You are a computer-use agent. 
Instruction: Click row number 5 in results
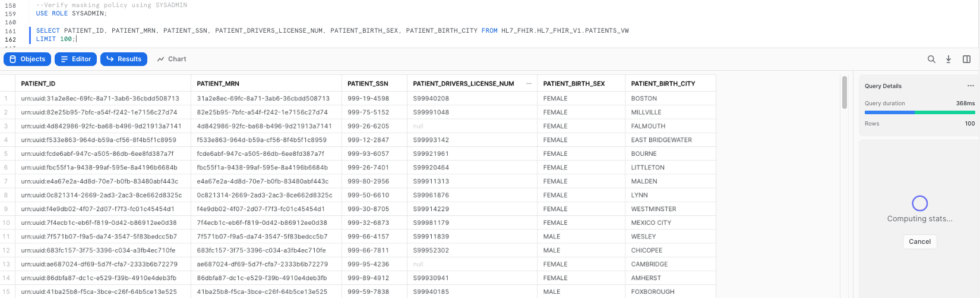[6, 153]
